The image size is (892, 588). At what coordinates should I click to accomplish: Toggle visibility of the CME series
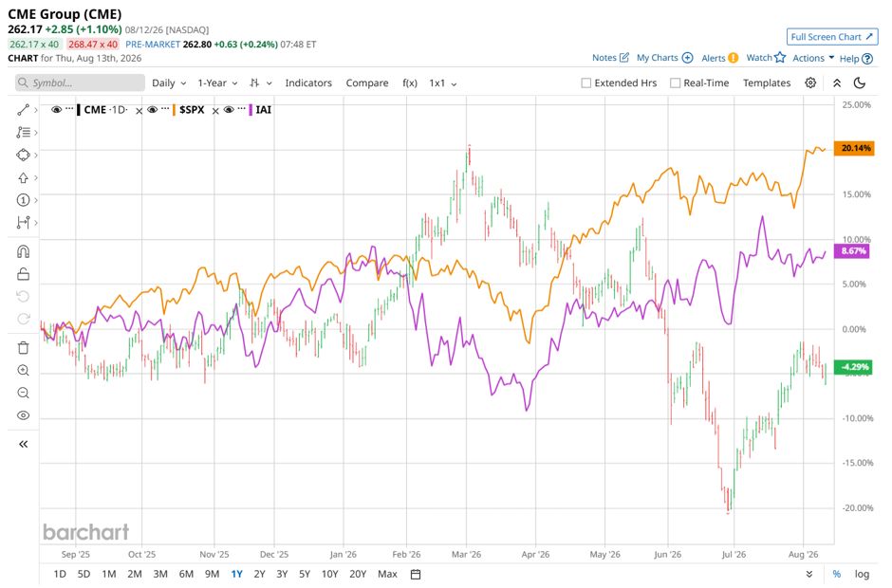click(56, 110)
